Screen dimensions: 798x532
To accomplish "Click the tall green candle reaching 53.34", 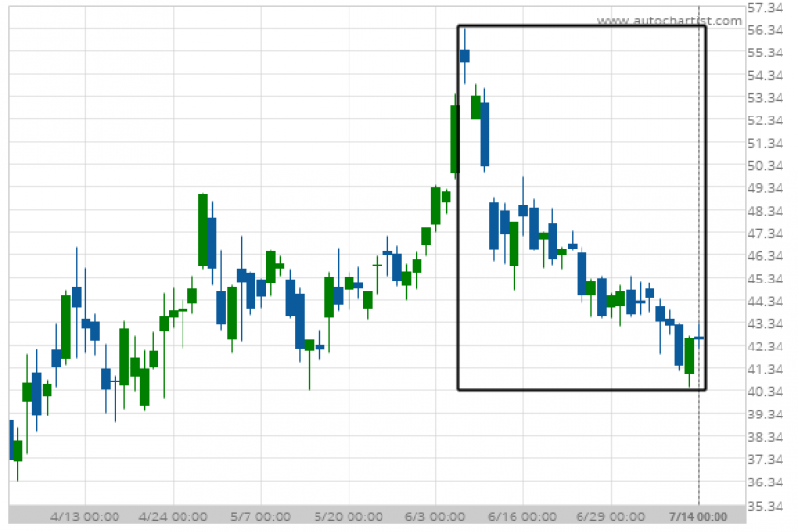I will pos(455,139).
